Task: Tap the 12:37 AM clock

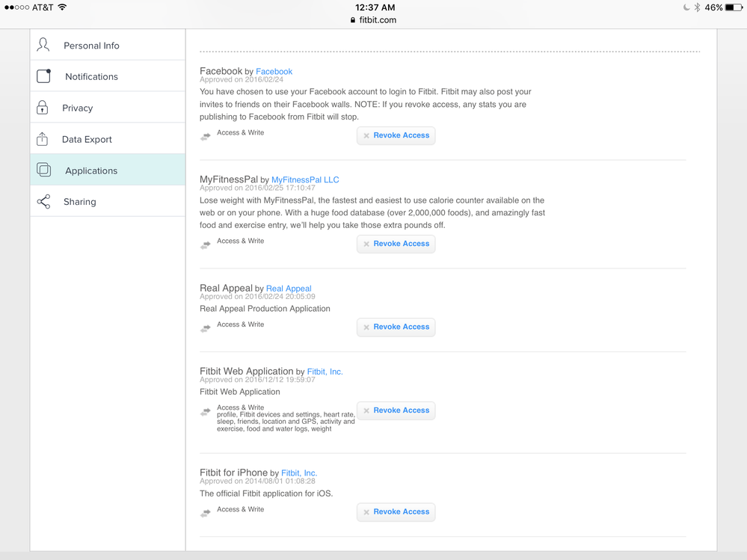Action: 375,7
